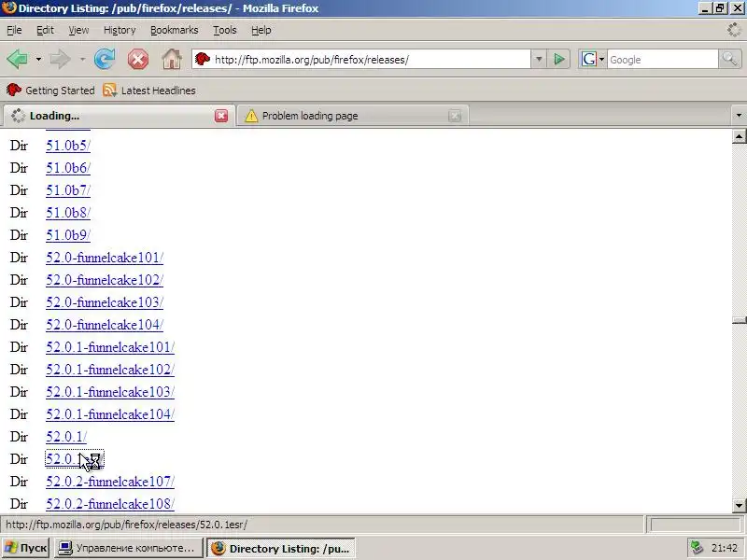747x560 pixels.
Task: Open the 51.0b9/ directory link
Action: [67, 235]
